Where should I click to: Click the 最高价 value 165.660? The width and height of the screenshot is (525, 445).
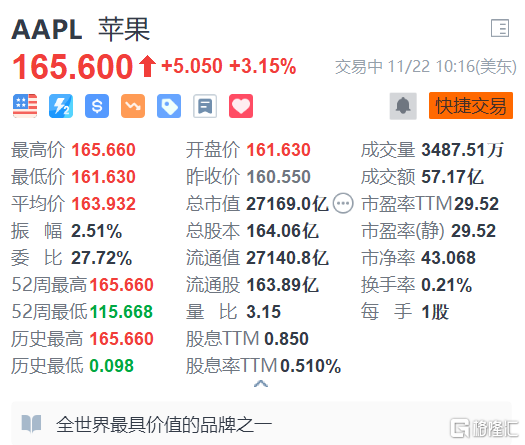click(103, 150)
